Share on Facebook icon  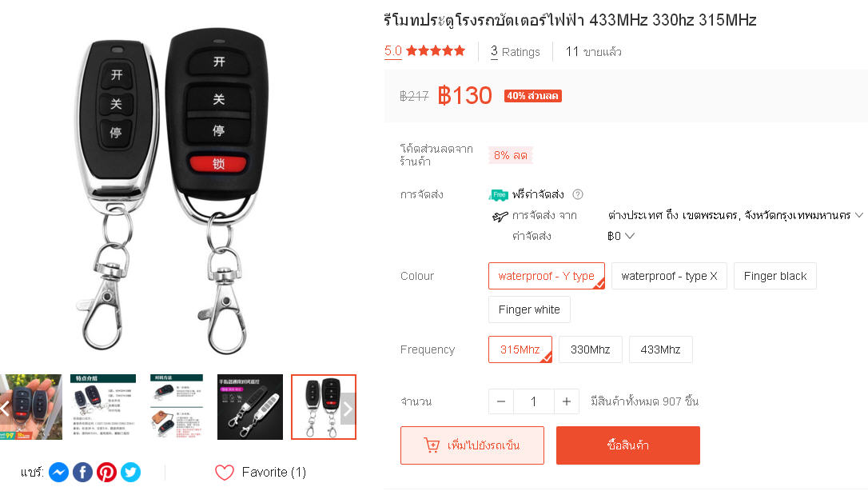pos(82,472)
